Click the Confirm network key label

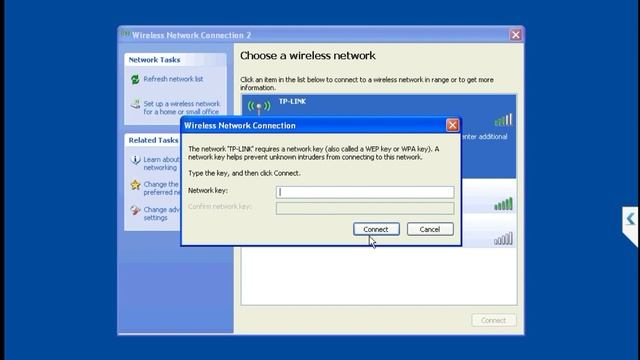220,207
